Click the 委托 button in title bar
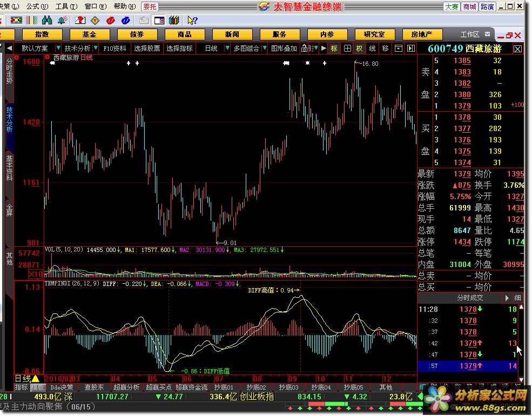The width and height of the screenshot is (532, 416). pyautogui.click(x=150, y=6)
